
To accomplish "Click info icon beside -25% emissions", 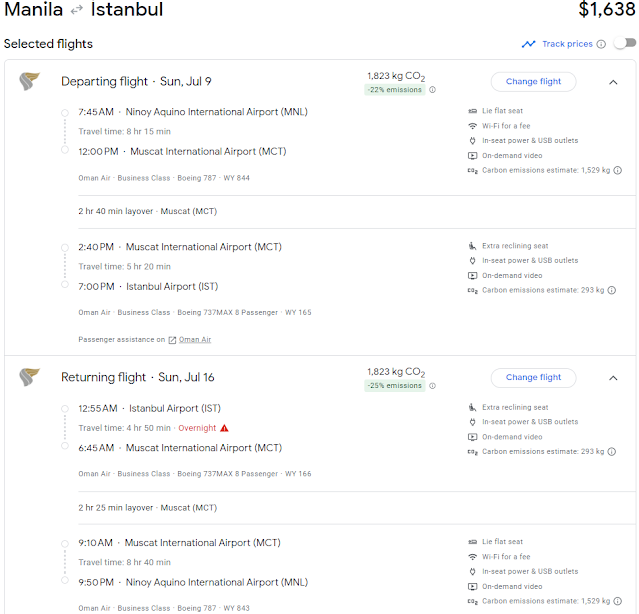I will click(x=432, y=386).
